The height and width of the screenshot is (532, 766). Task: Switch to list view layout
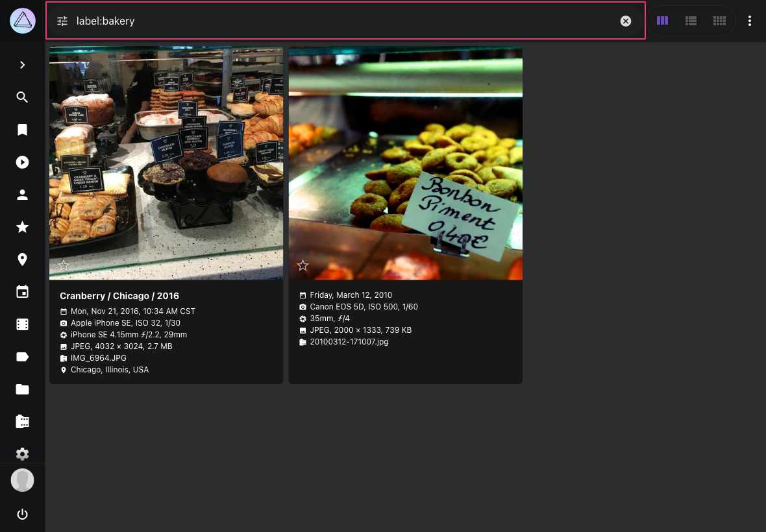pos(691,21)
